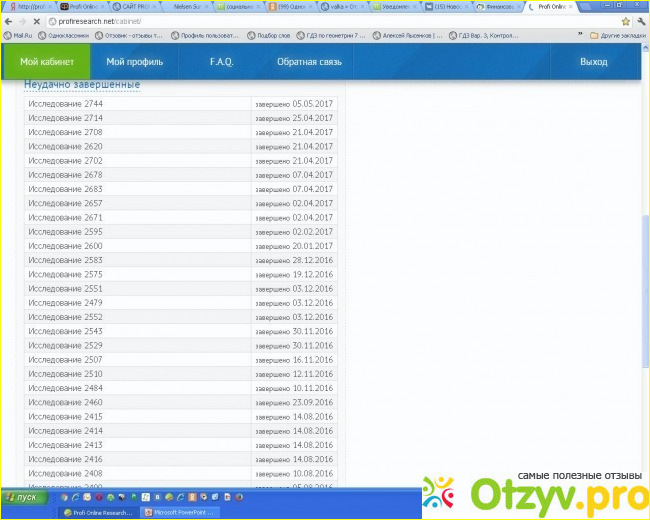
Task: Open the Мой кабинет tab
Action: pyautogui.click(x=46, y=62)
